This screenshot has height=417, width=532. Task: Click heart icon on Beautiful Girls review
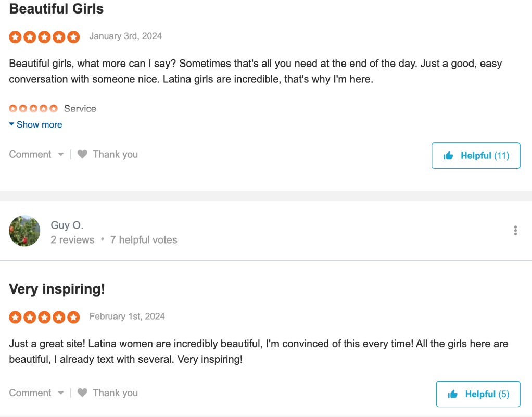pyautogui.click(x=82, y=154)
